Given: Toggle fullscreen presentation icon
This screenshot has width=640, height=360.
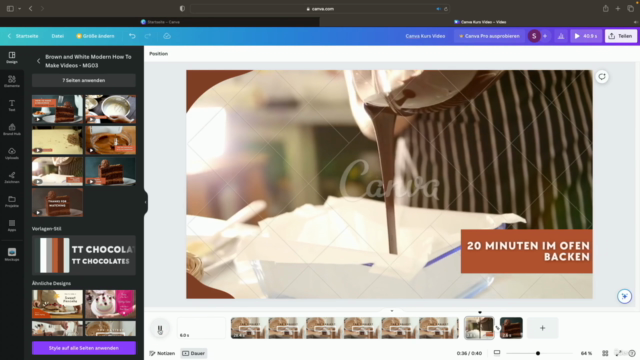Looking at the screenshot, I should point(619,353).
